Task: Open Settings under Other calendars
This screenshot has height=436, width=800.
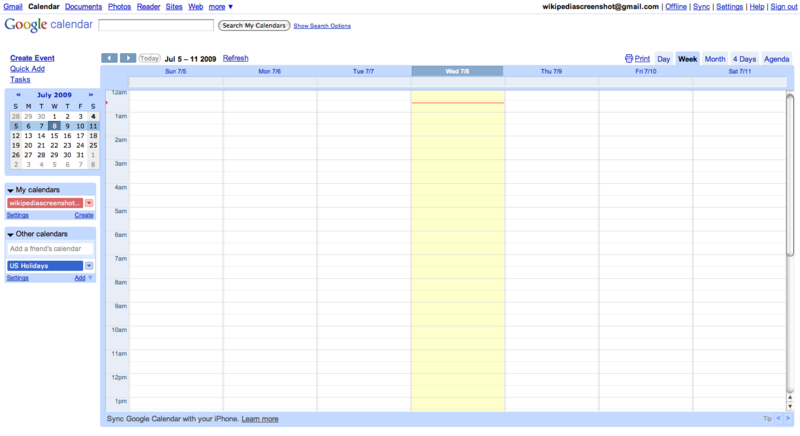Action: [x=17, y=278]
